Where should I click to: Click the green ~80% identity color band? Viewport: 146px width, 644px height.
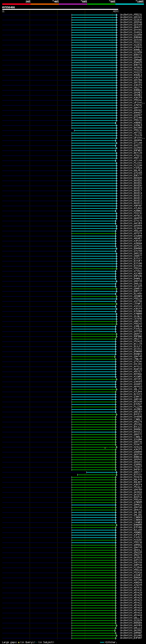point(101,4)
